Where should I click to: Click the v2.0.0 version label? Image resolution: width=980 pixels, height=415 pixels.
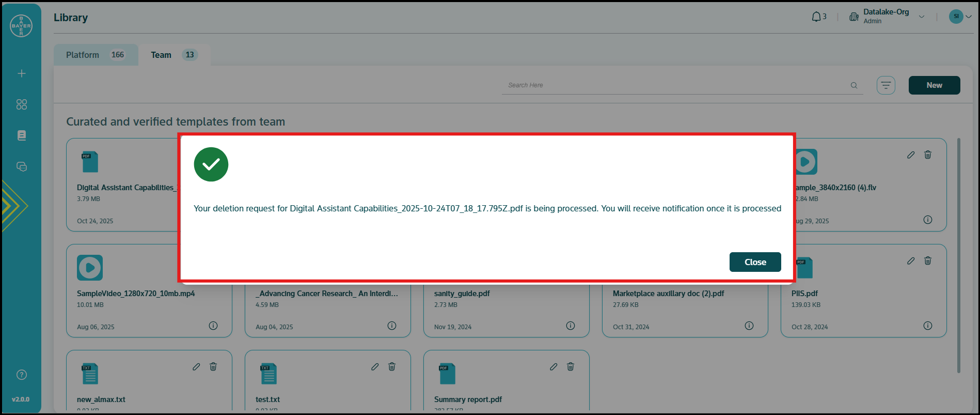point(21,399)
